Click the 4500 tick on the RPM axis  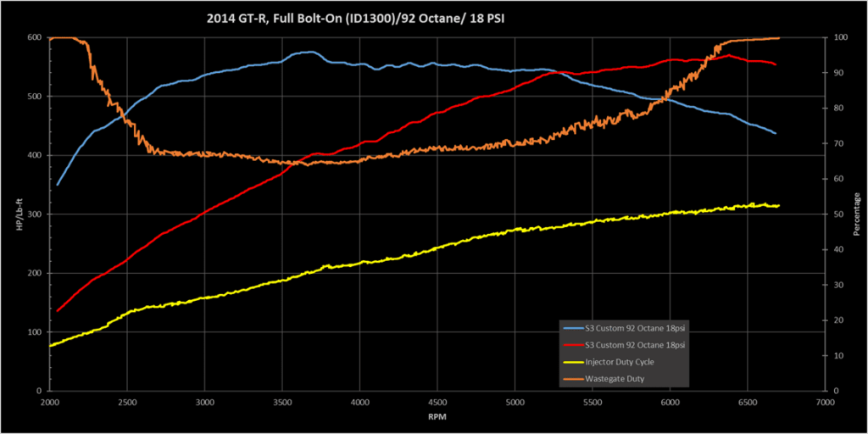(437, 402)
